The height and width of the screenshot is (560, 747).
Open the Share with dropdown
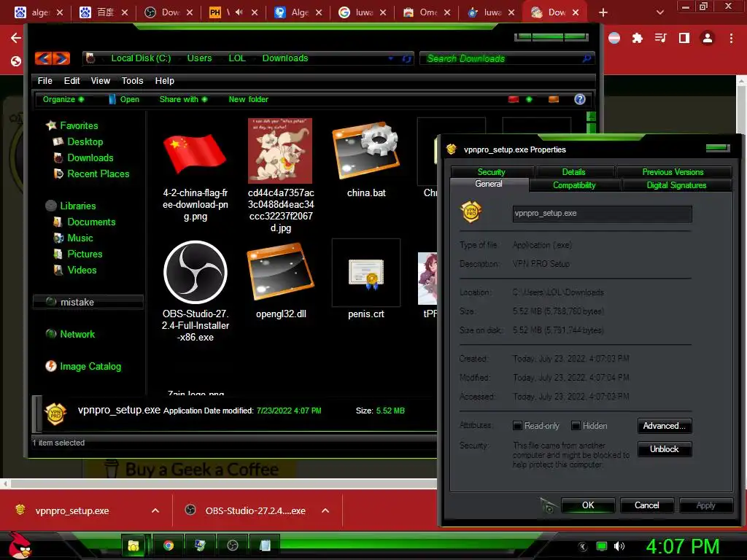tap(183, 99)
